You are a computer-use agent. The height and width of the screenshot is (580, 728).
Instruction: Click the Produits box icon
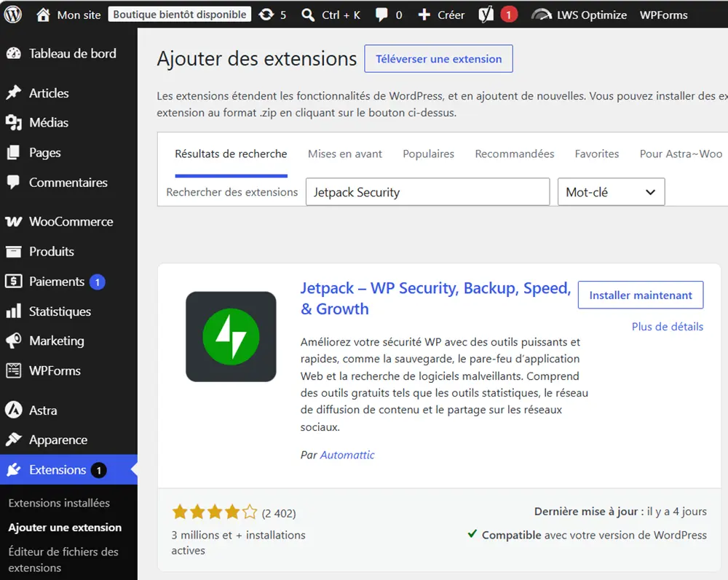13,252
